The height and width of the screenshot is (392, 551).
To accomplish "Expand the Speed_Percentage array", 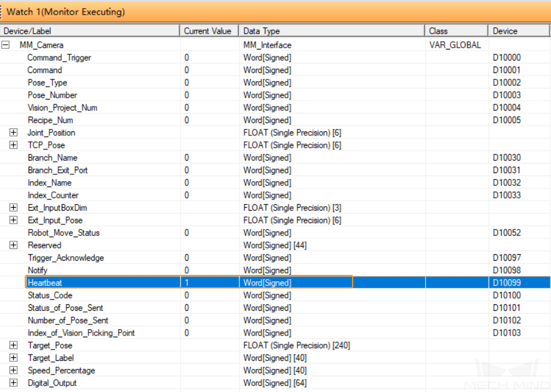I will (14, 370).
